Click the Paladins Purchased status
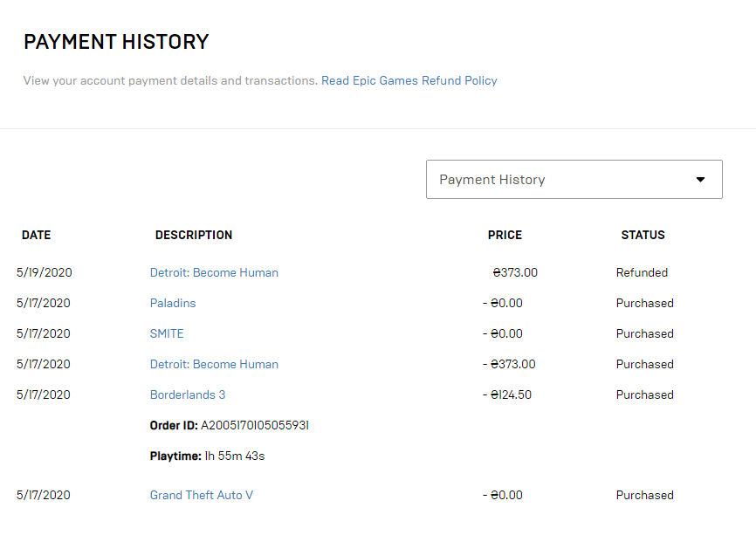 coord(644,303)
